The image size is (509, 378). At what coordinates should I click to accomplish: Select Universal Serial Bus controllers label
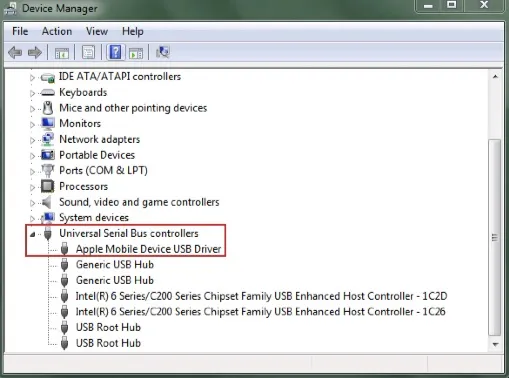[129, 233]
